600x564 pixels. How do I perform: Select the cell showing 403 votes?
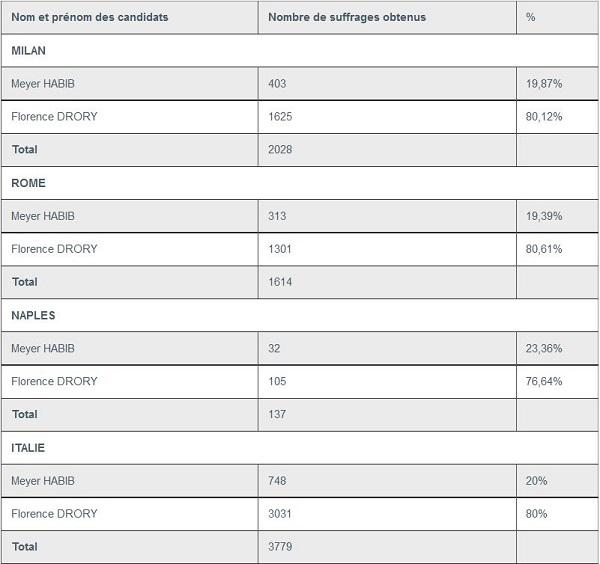pyautogui.click(x=279, y=83)
